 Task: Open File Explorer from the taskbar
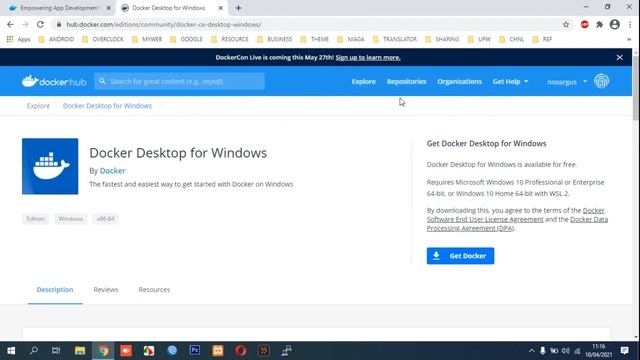pos(80,351)
